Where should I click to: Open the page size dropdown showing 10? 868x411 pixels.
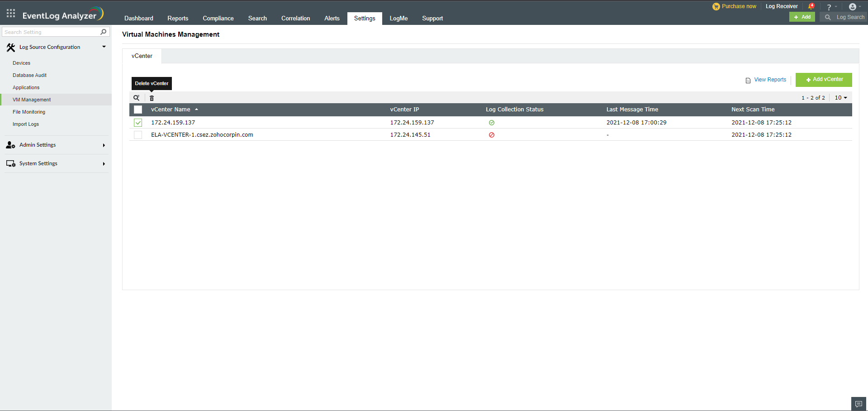[840, 97]
